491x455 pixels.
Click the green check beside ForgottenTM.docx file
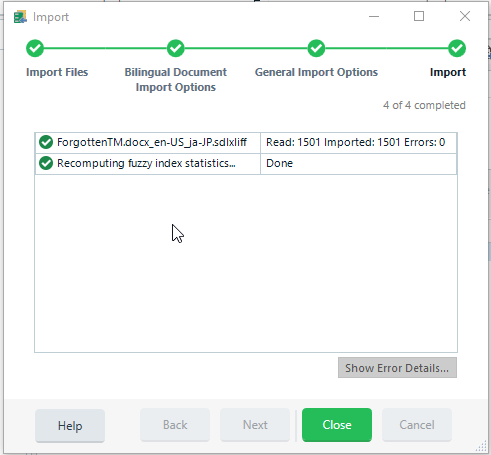tap(46, 142)
